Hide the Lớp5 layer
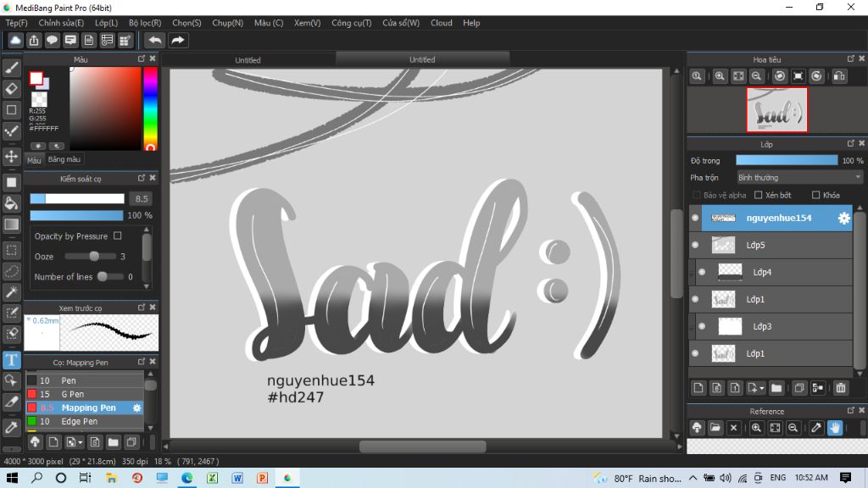The image size is (868, 488). (695, 245)
